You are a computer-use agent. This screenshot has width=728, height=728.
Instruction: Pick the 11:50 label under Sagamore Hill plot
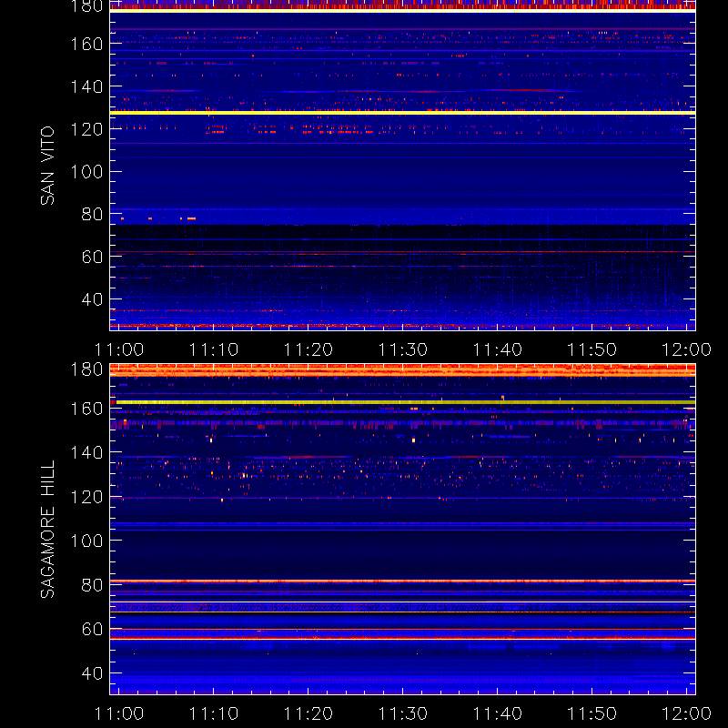pos(592,713)
